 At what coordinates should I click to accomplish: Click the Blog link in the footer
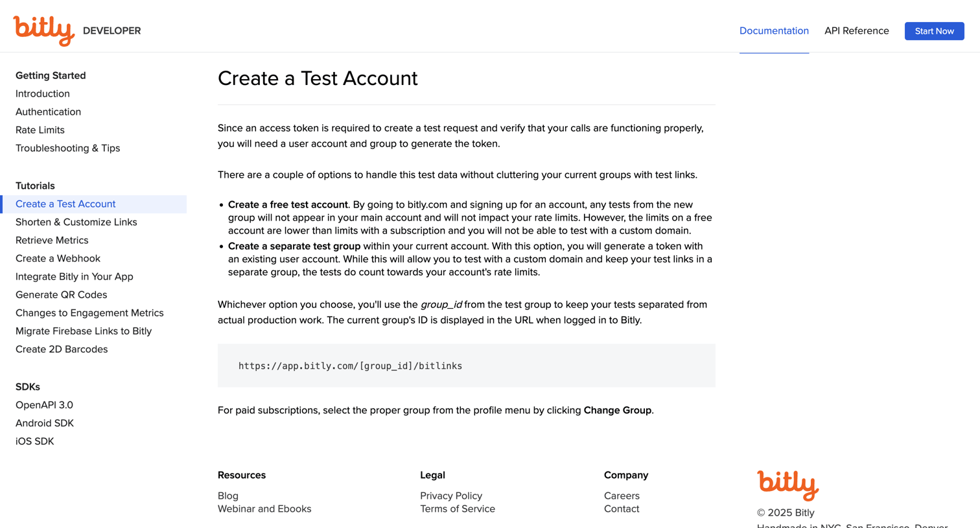pos(228,496)
